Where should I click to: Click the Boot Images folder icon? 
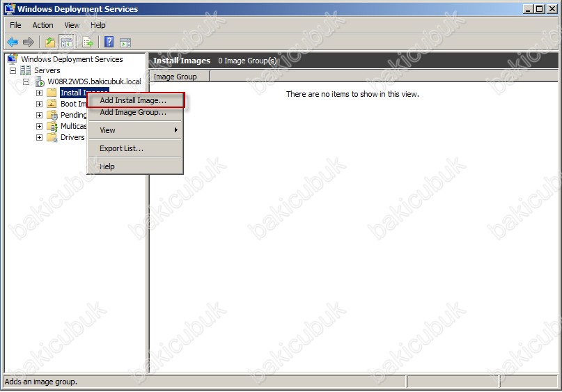click(52, 104)
